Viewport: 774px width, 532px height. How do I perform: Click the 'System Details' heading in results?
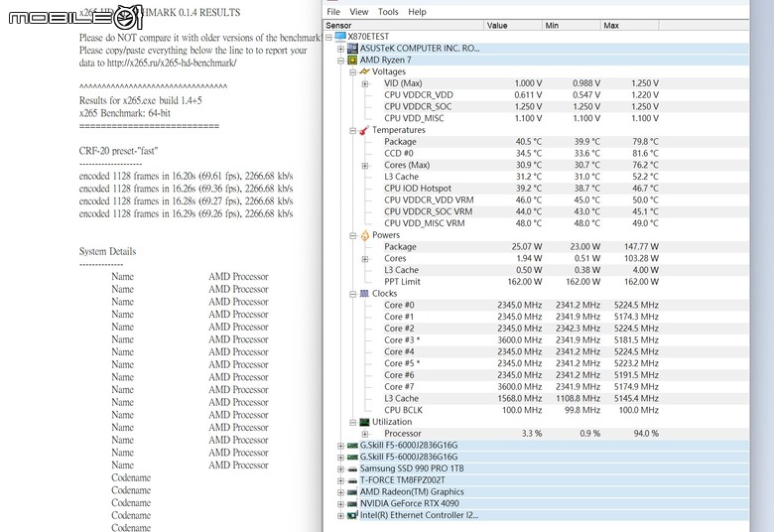[x=107, y=251]
